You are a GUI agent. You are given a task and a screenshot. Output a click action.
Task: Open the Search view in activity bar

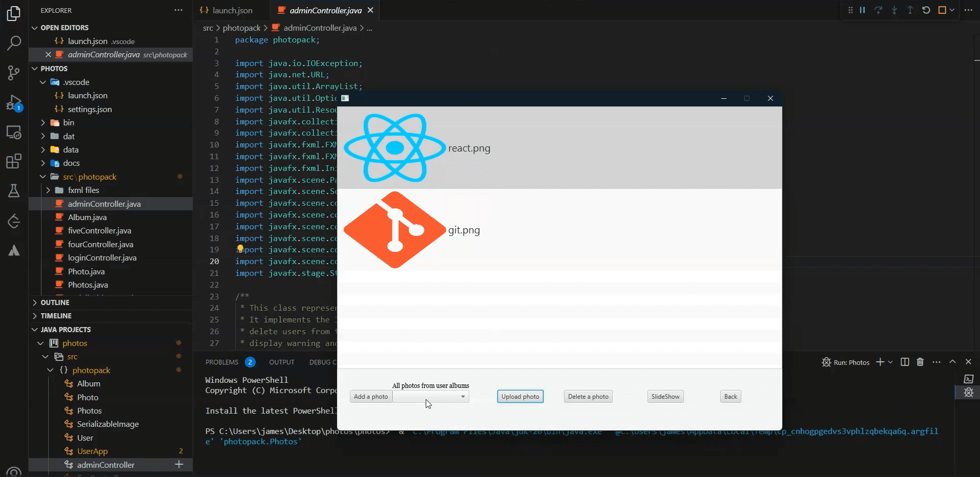pyautogui.click(x=14, y=43)
